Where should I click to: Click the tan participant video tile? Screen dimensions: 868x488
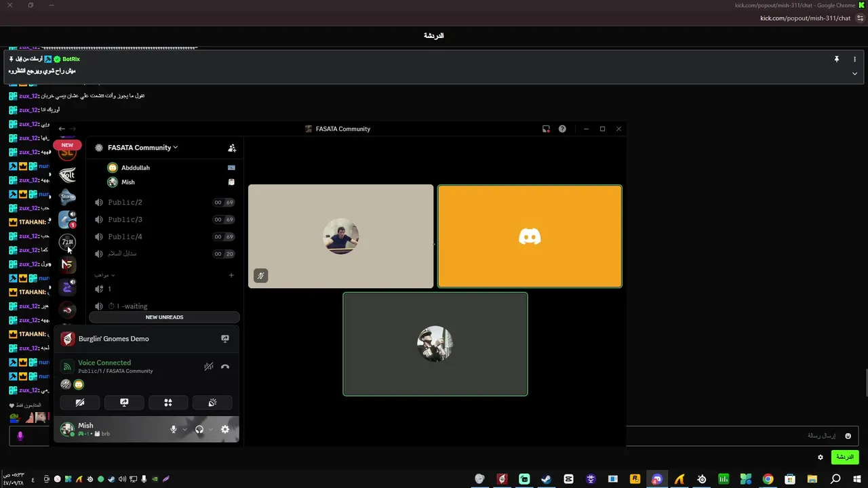(x=340, y=237)
